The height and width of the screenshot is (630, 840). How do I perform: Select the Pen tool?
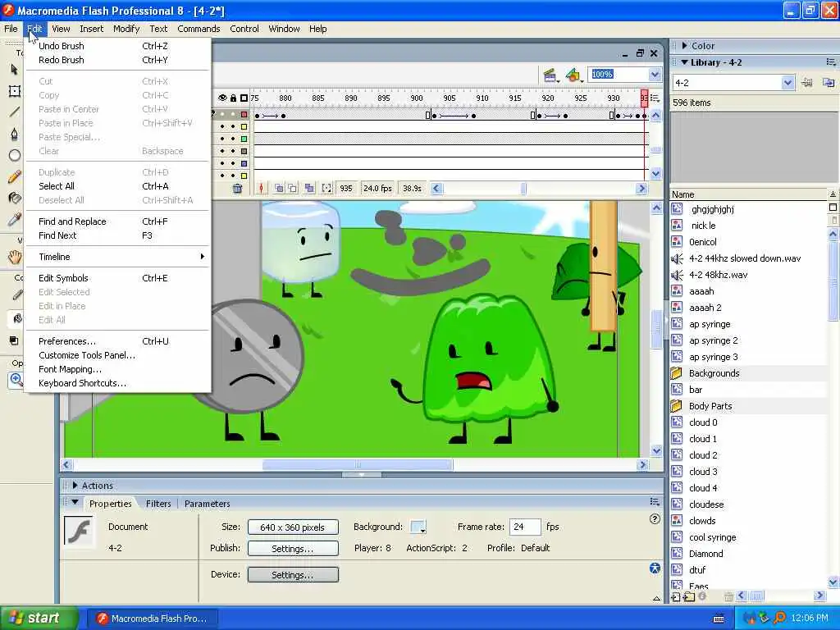[x=15, y=134]
